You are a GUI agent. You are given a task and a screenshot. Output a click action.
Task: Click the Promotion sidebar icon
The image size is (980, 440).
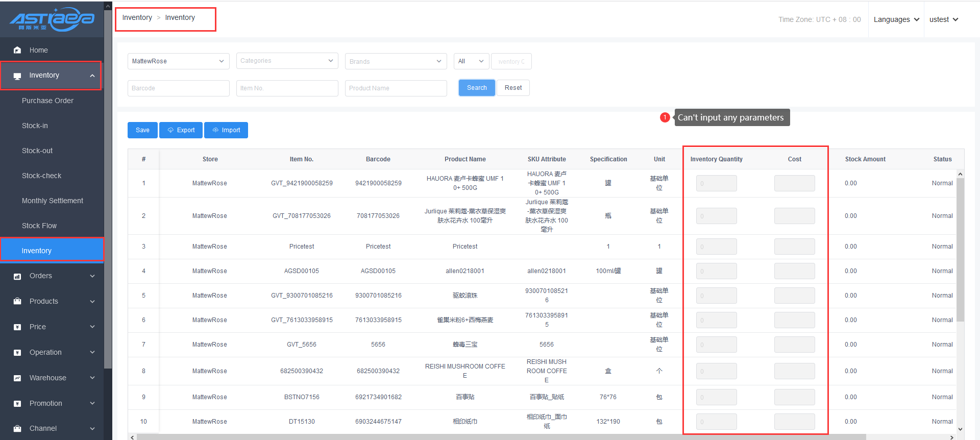point(17,403)
